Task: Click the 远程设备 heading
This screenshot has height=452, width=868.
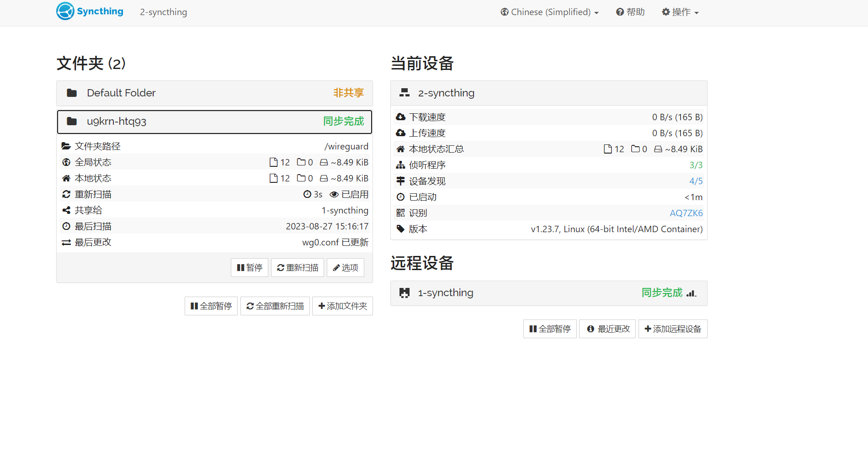Action: (x=422, y=264)
